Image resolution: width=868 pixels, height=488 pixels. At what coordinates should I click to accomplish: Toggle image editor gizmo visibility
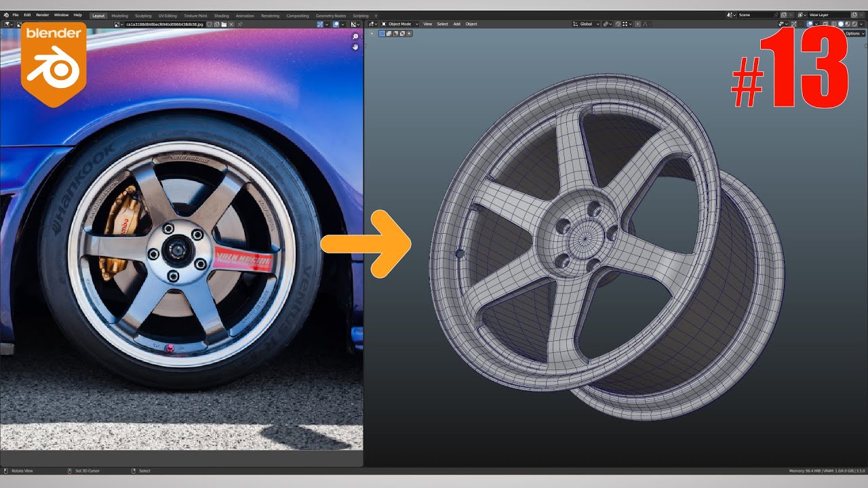320,24
